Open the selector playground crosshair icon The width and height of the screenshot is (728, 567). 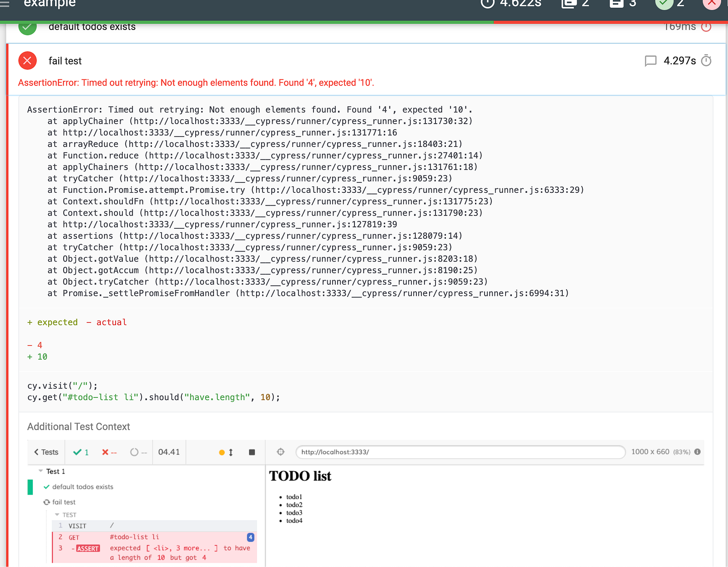281,452
